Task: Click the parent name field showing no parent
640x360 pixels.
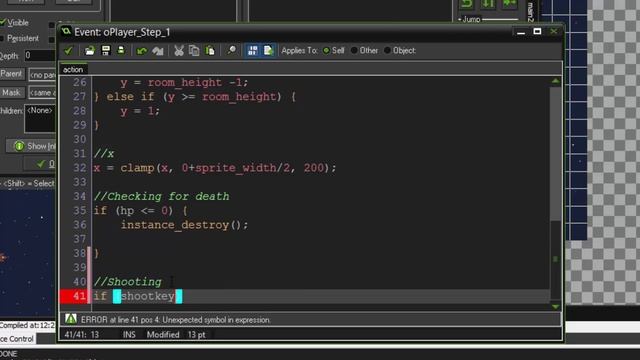Action: click(x=42, y=75)
